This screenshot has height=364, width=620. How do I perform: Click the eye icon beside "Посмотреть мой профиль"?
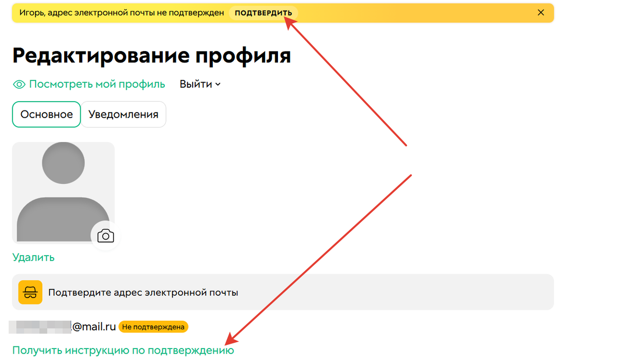(x=19, y=84)
